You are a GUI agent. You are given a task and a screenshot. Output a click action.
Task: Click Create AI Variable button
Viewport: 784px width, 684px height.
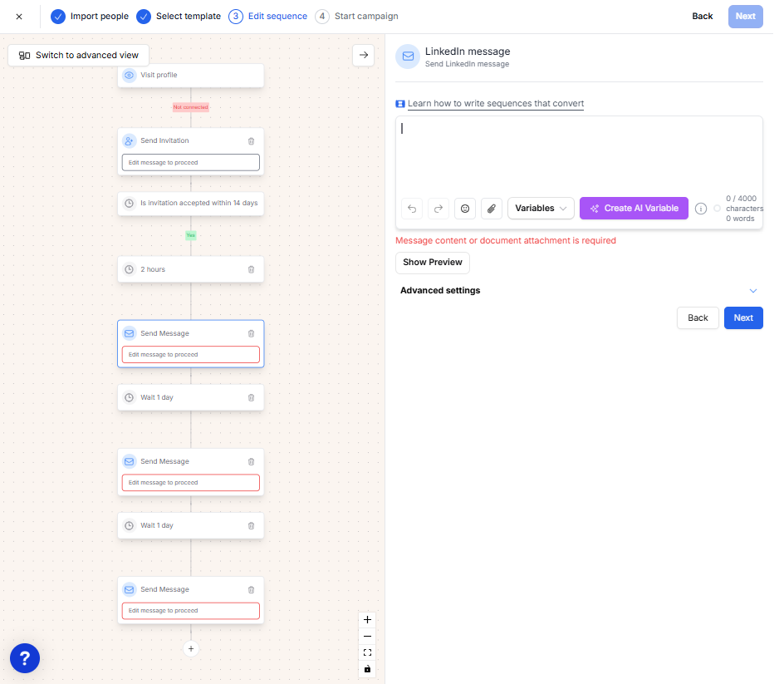point(634,209)
